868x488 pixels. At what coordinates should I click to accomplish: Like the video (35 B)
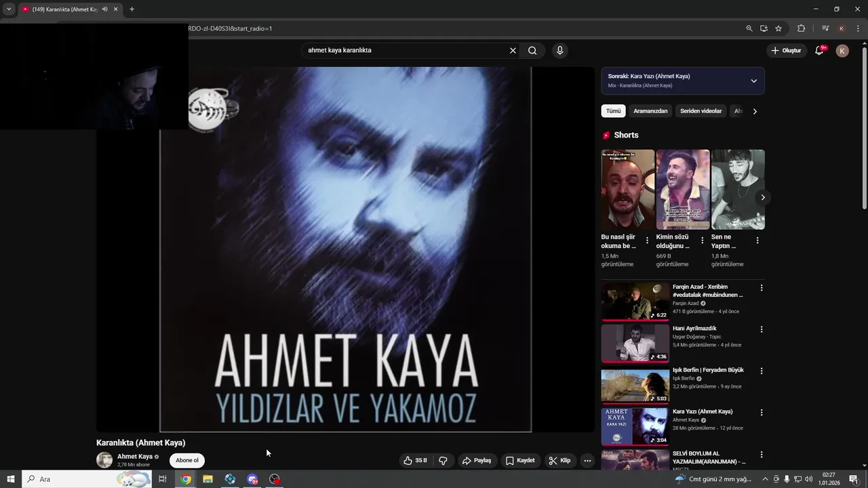point(415,460)
